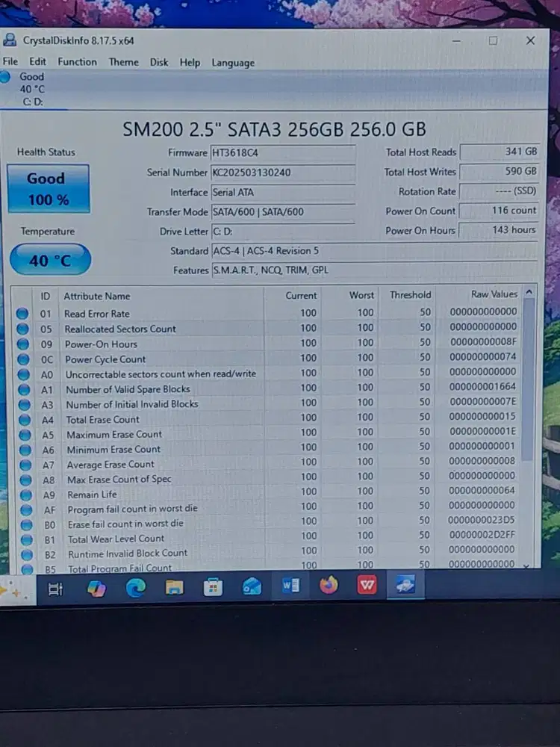Click the status dot for Total Erase Count
This screenshot has width=560, height=747.
[x=25, y=420]
